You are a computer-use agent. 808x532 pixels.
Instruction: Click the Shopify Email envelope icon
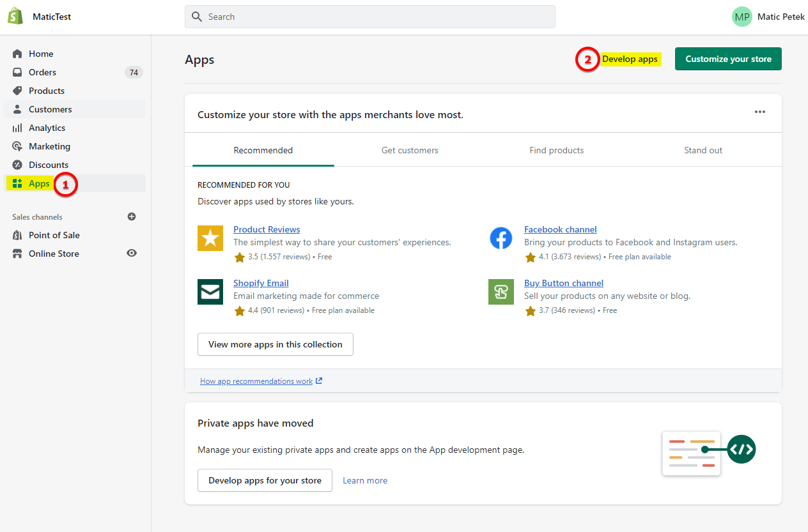pos(210,292)
